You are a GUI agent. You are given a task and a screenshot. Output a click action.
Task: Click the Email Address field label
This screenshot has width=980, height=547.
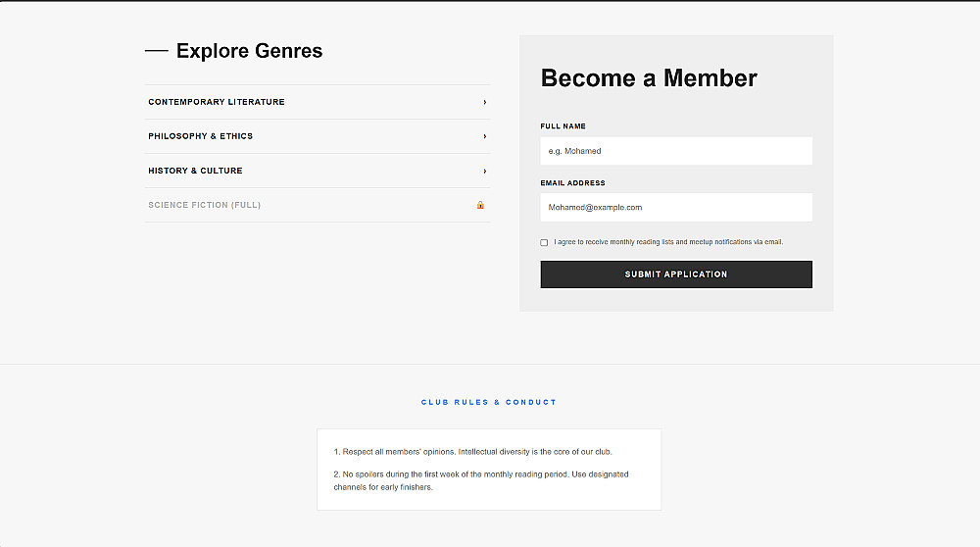[x=573, y=183]
